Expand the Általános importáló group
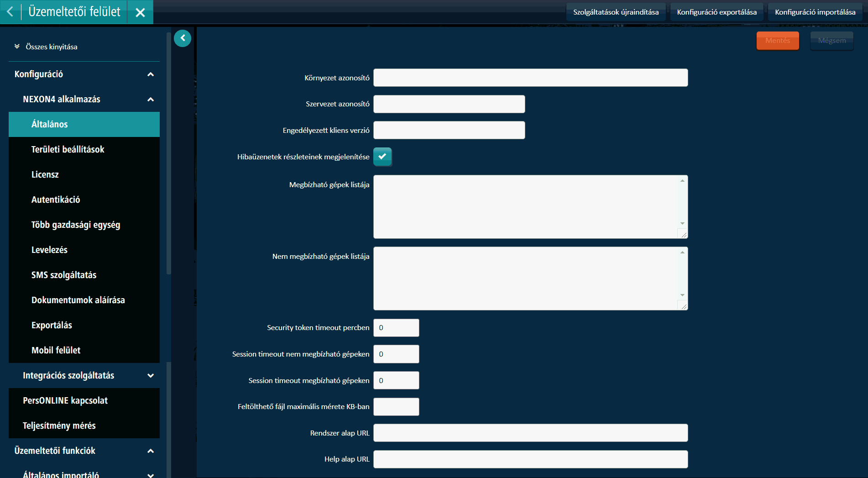Screen dimensions: 868x478 point(151,475)
